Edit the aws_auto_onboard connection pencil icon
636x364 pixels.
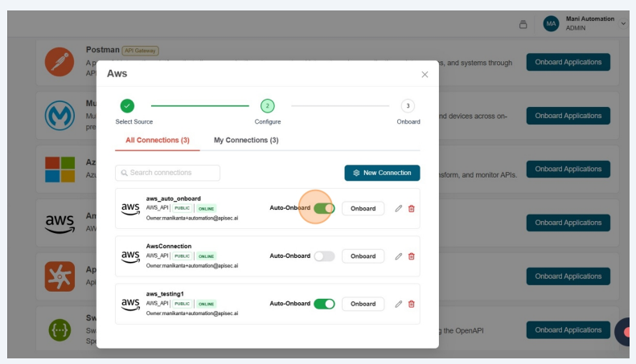click(x=398, y=208)
